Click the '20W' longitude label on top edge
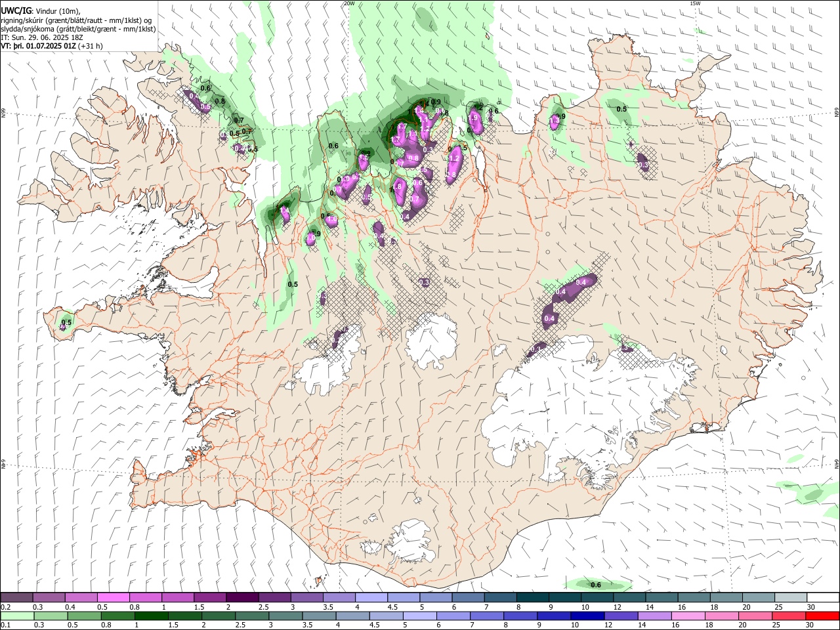Image resolution: width=840 pixels, height=630 pixels. tap(349, 3)
